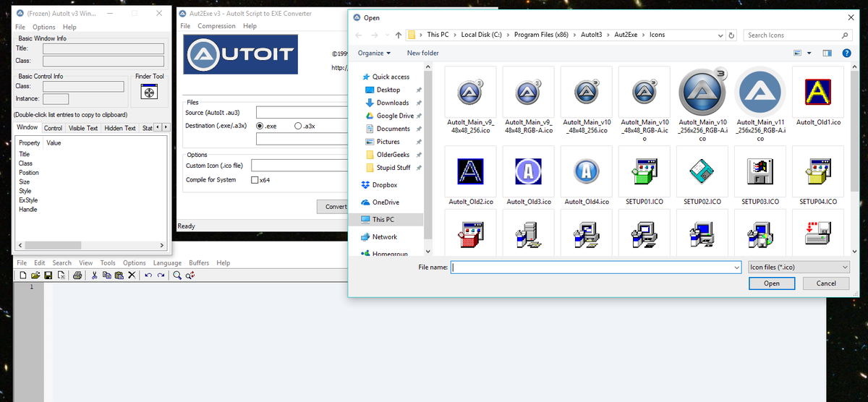Image resolution: width=868 pixels, height=402 pixels.
Task: Select the SETUP04.ICO file
Action: coord(817,176)
